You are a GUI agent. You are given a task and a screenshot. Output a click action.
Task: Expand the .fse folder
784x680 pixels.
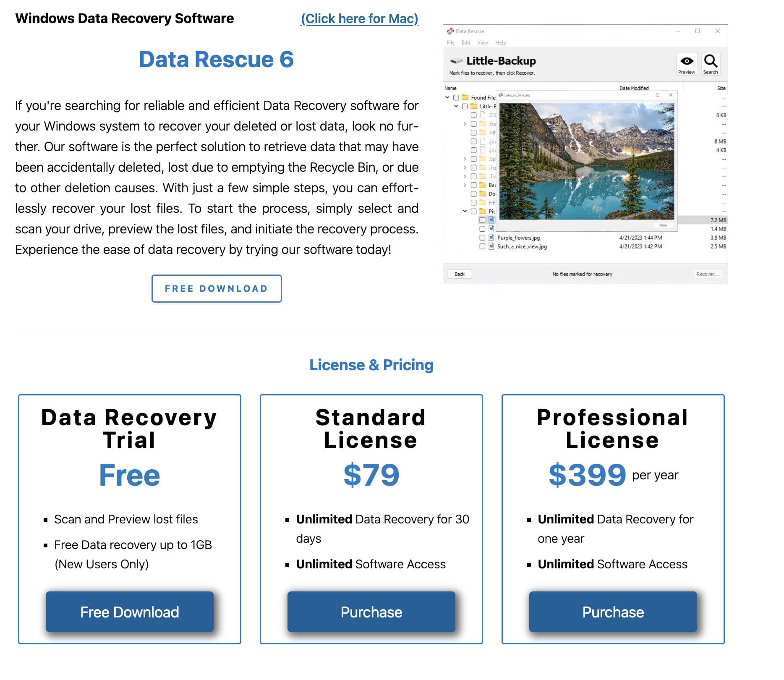click(465, 124)
